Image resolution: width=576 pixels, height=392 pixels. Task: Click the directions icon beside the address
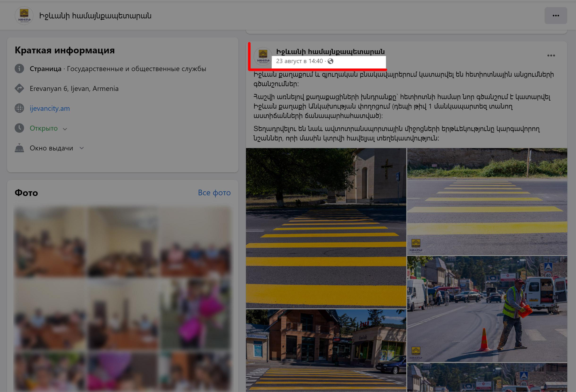(19, 89)
